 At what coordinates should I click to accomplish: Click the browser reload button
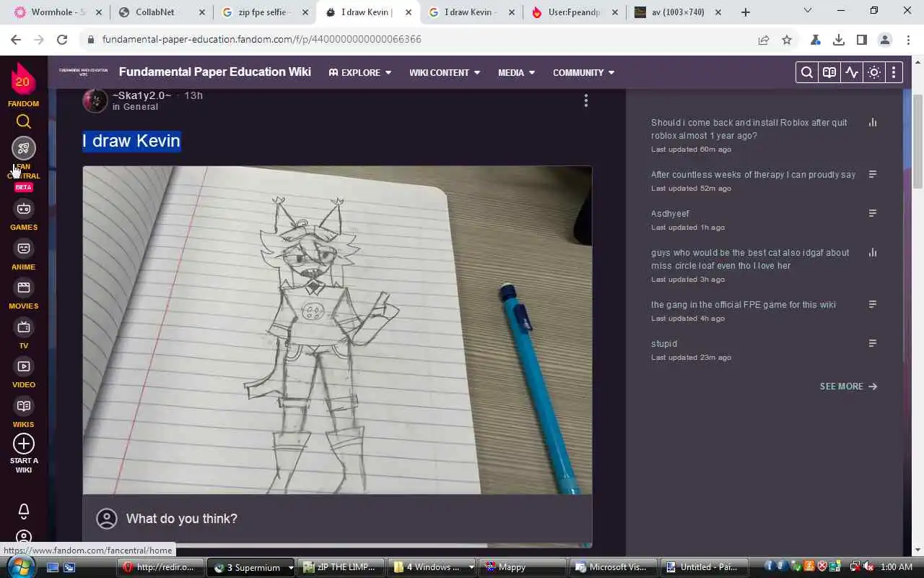click(62, 40)
